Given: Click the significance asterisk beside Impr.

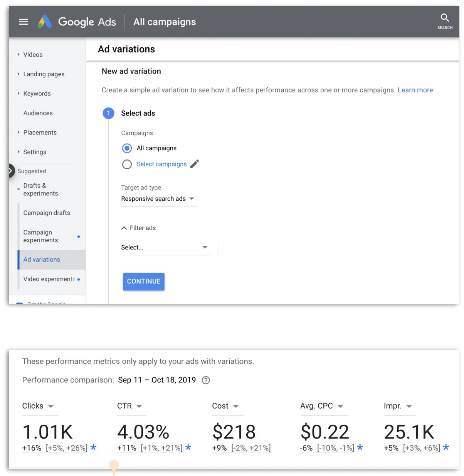Looking at the screenshot, I should 446,448.
